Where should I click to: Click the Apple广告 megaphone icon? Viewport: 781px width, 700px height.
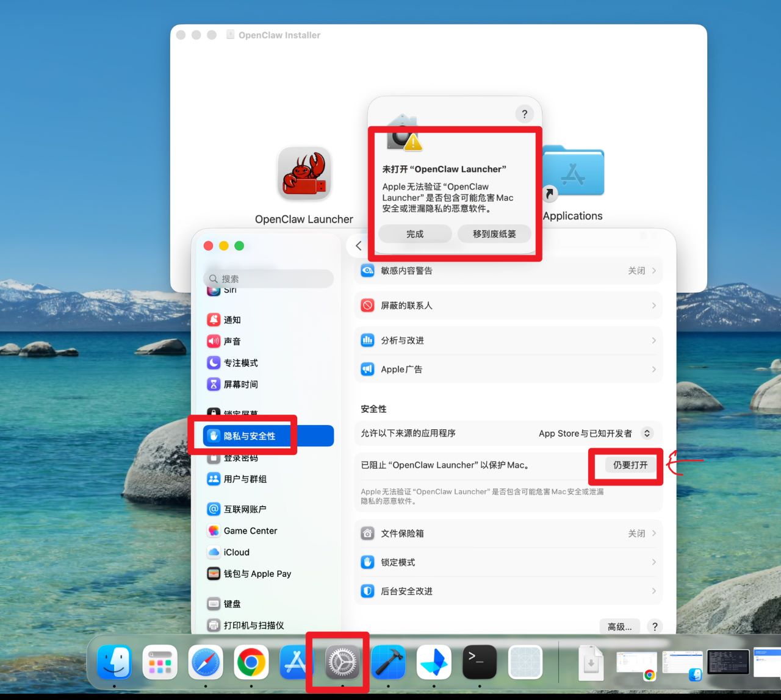click(367, 369)
